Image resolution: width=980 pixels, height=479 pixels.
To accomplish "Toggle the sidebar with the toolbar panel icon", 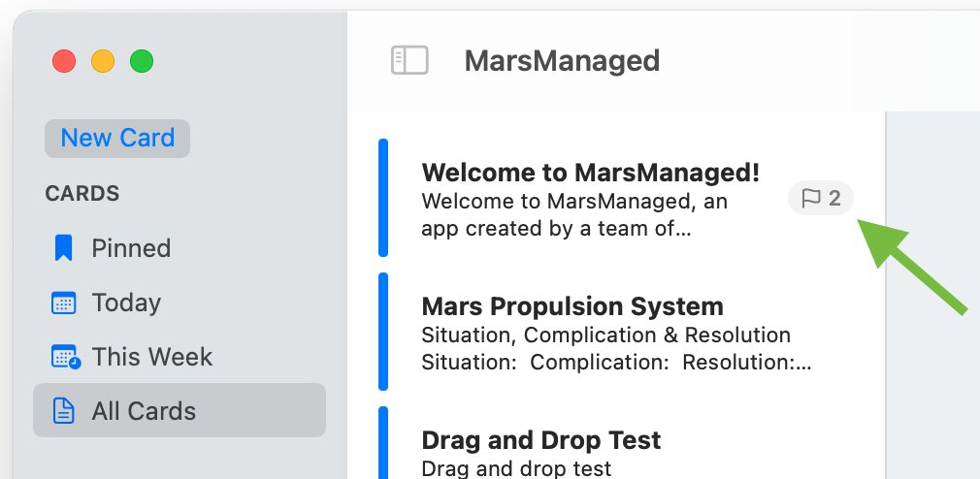I will (409, 60).
